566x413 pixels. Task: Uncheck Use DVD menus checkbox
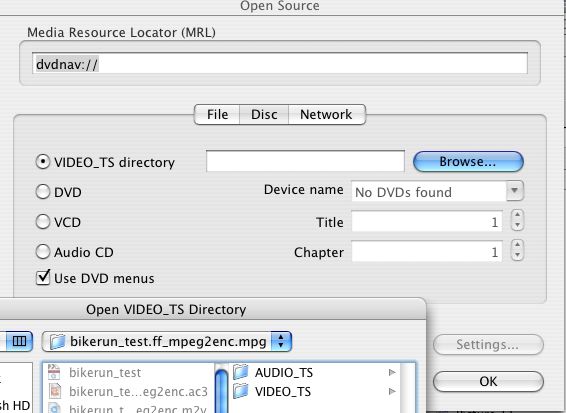(x=43, y=278)
